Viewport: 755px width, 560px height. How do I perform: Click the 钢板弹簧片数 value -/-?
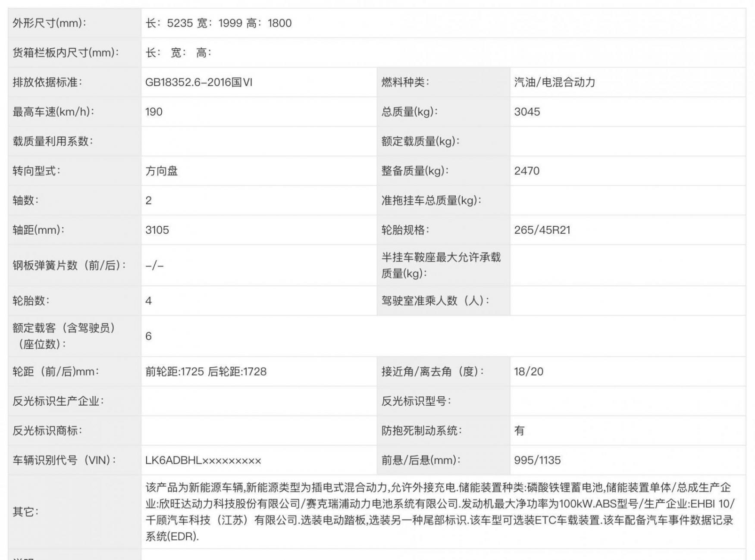tap(154, 266)
